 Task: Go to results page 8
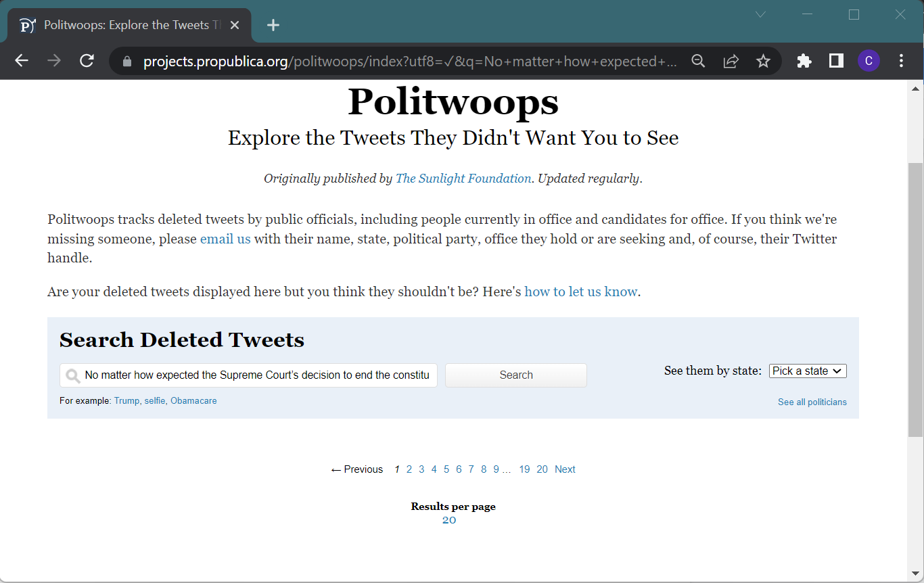pos(484,469)
